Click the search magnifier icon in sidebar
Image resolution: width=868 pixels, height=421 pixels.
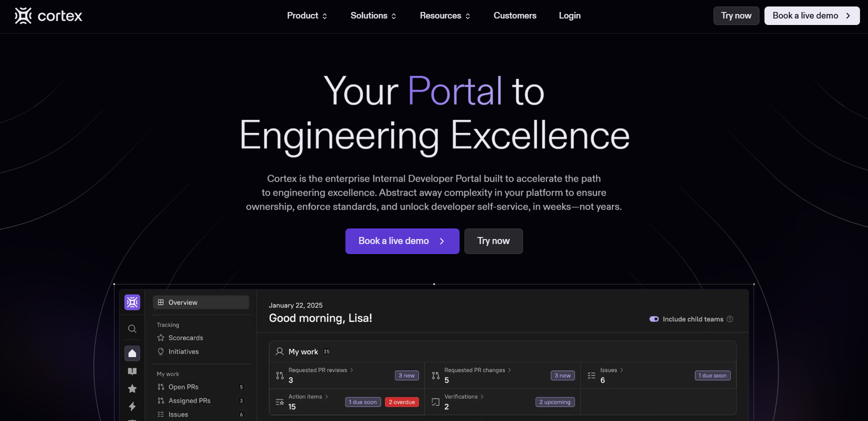click(132, 329)
